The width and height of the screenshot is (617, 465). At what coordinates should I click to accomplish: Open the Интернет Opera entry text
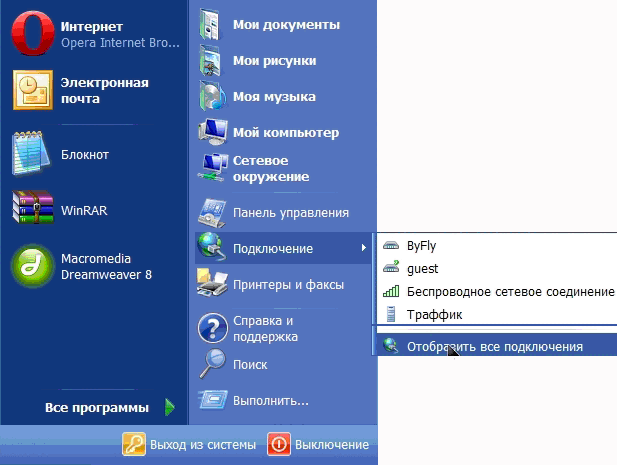point(120,35)
